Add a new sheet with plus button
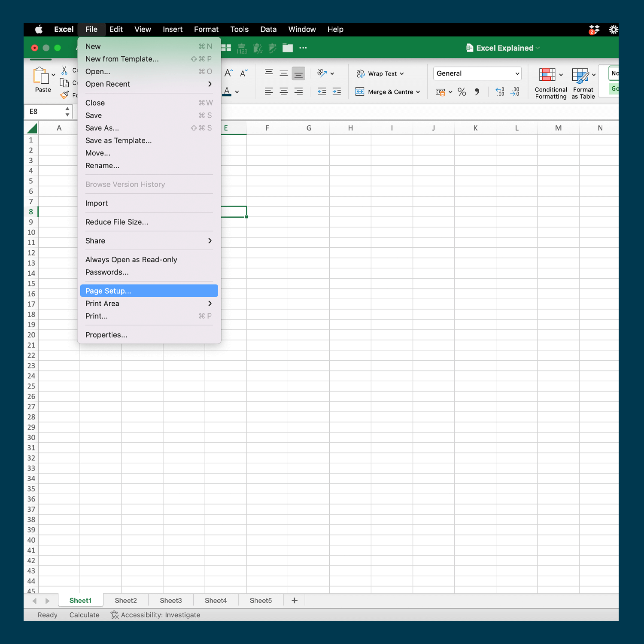 point(295,600)
